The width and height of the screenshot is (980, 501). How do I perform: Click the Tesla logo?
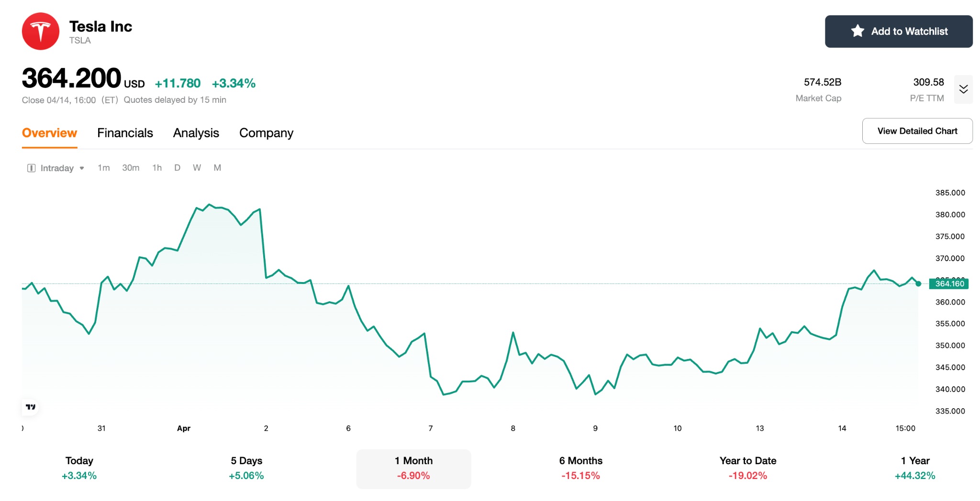pyautogui.click(x=41, y=31)
